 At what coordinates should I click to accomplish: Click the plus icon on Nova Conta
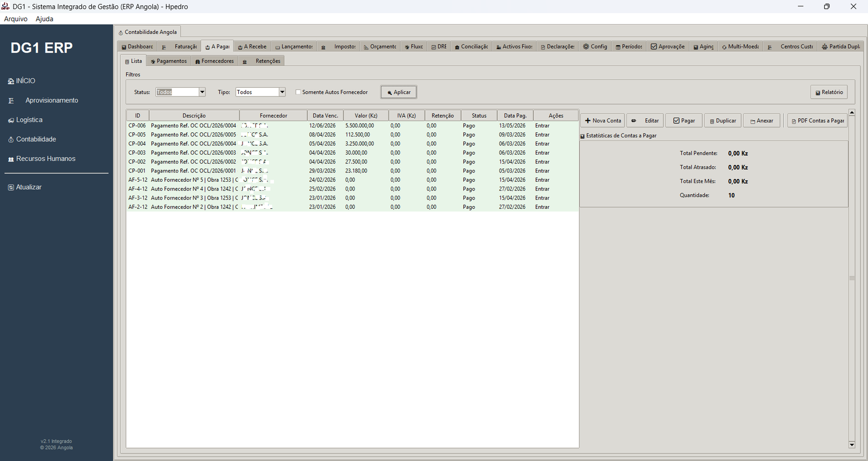pyautogui.click(x=588, y=121)
